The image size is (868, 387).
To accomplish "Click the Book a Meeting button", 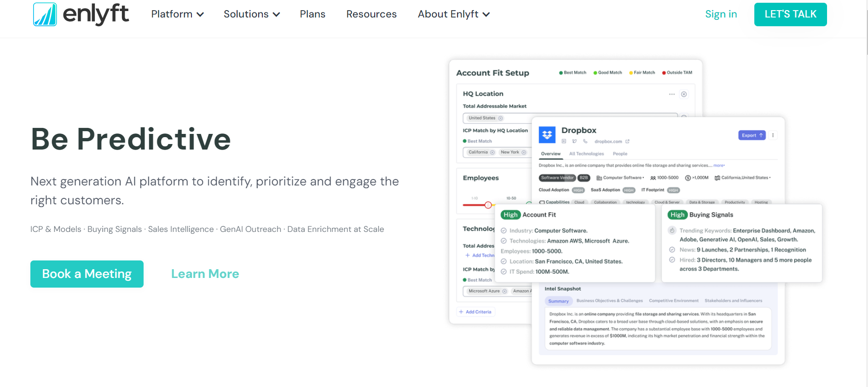I will (87, 274).
